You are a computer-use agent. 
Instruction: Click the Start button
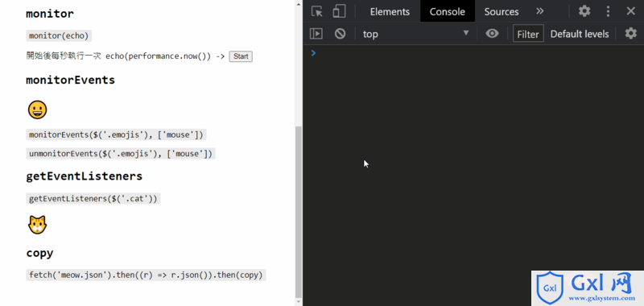coord(241,56)
